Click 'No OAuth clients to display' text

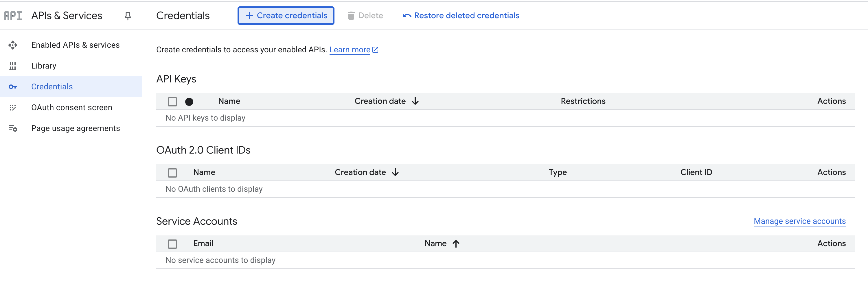coord(214,189)
